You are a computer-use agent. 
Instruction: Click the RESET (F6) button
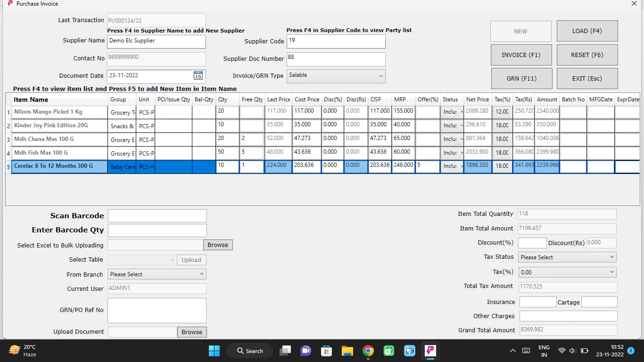(x=587, y=55)
